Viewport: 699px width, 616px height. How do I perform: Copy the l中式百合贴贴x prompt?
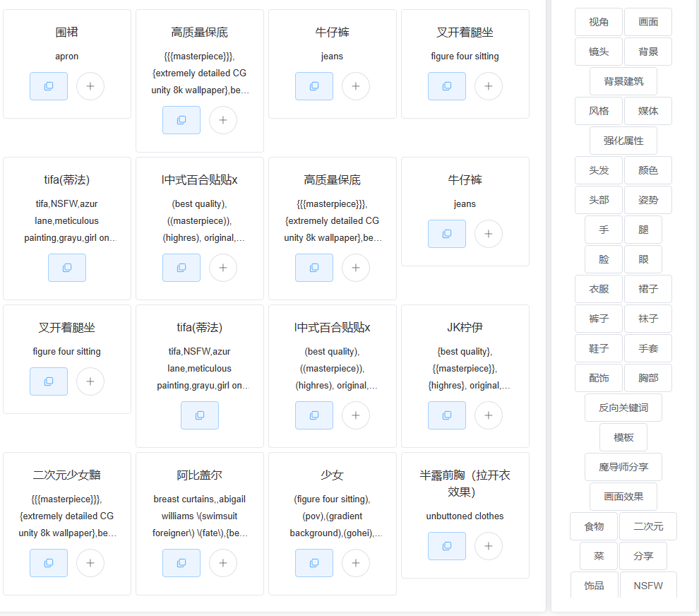(181, 268)
